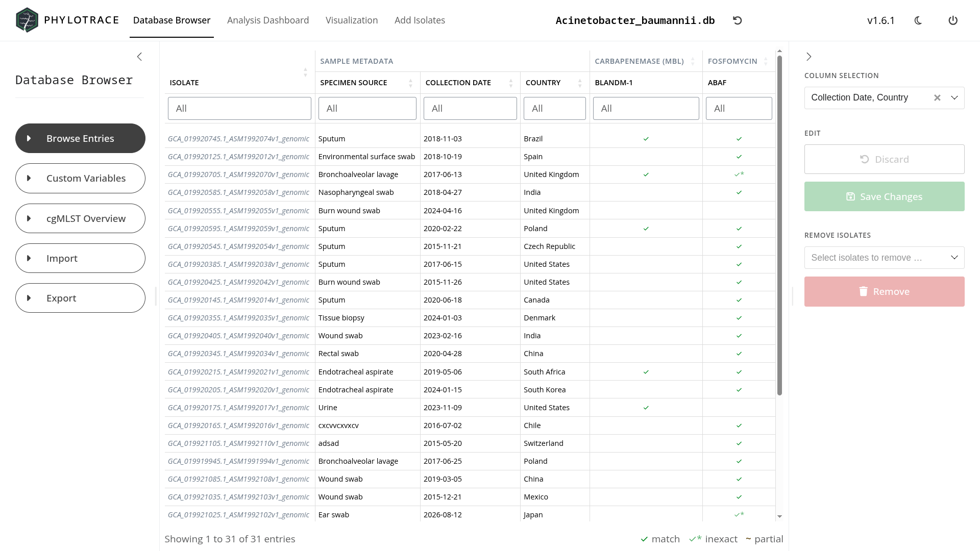Screen dimensions: 980x551
Task: Reload the database with the refresh icon
Action: point(738,20)
